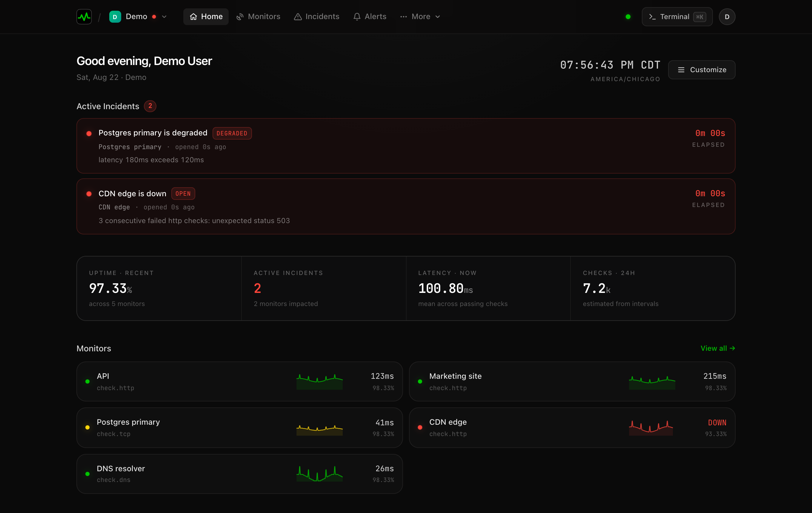This screenshot has width=812, height=513.
Task: Click the three-dots icon beside More
Action: [x=403, y=16]
